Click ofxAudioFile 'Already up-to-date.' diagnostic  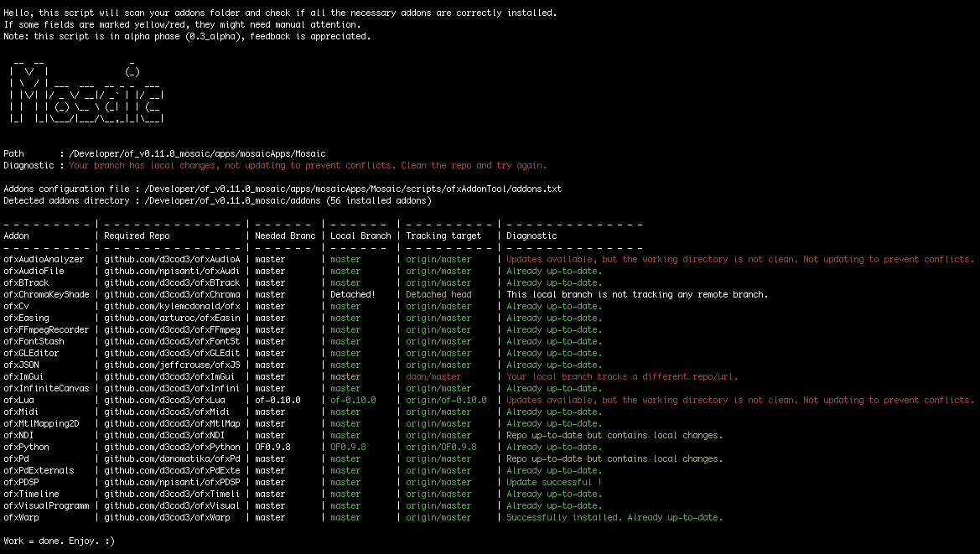pos(554,271)
